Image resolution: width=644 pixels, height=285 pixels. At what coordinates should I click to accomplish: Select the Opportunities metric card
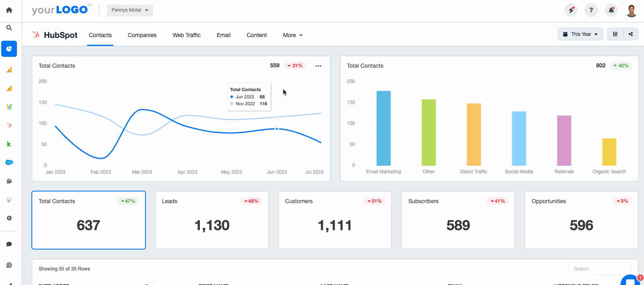point(581,220)
